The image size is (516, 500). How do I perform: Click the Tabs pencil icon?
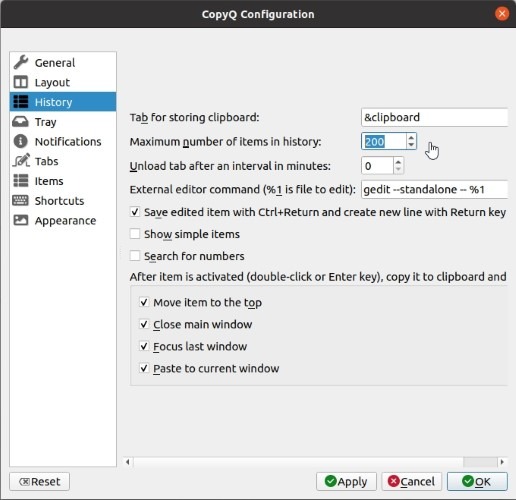pos(21,161)
